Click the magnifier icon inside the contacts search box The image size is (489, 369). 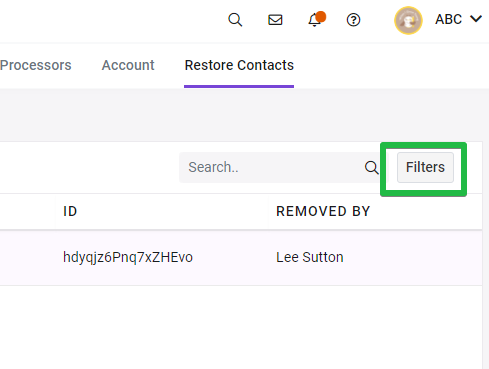click(371, 167)
